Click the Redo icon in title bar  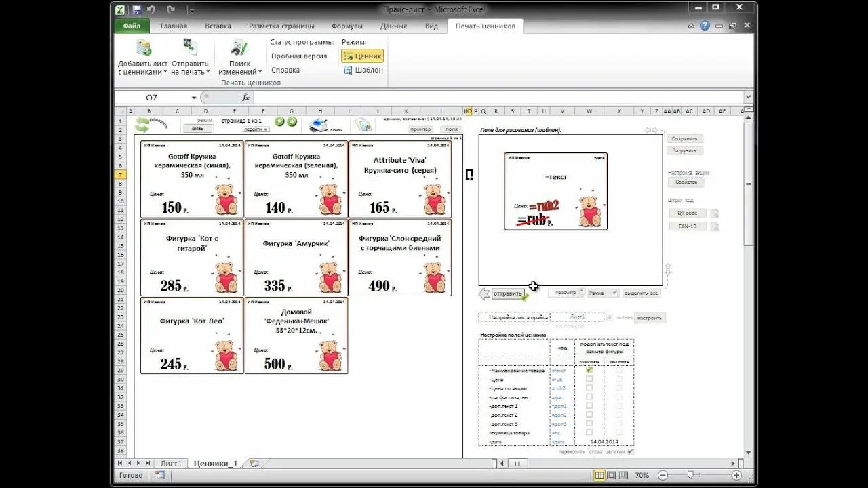coord(171,10)
